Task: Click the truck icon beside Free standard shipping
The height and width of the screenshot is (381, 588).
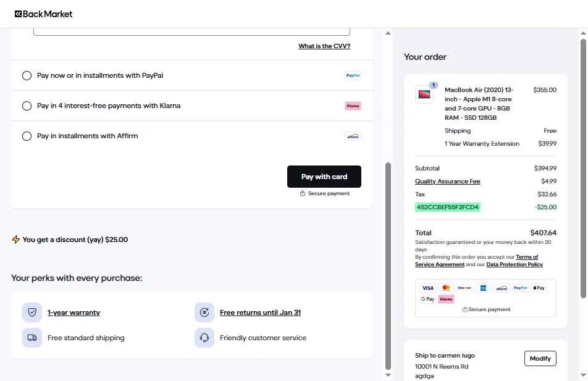Action: [x=32, y=338]
